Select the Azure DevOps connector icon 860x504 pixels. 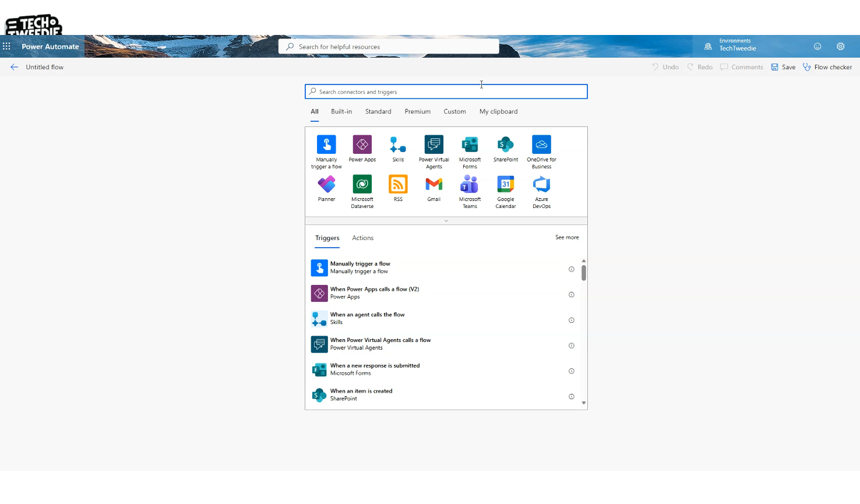[541, 185]
